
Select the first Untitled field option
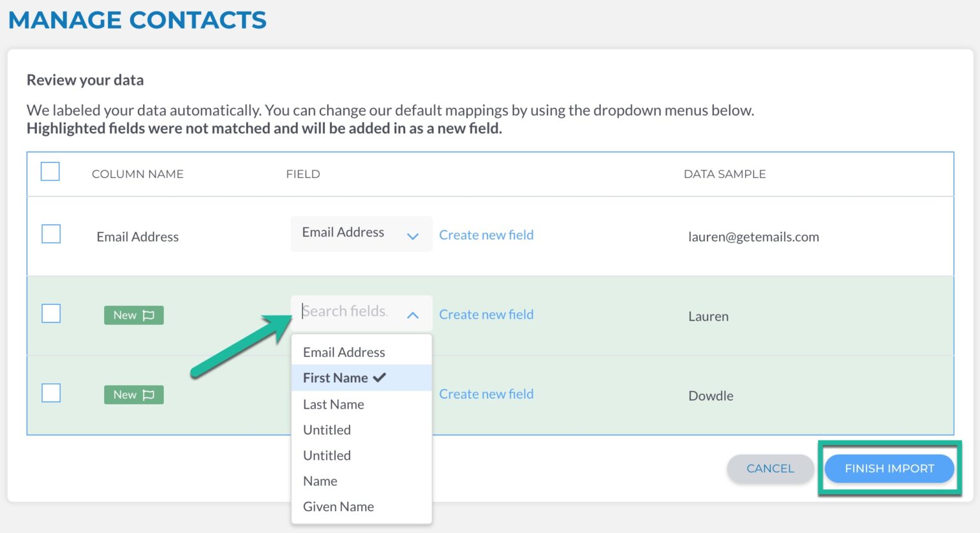click(x=327, y=430)
